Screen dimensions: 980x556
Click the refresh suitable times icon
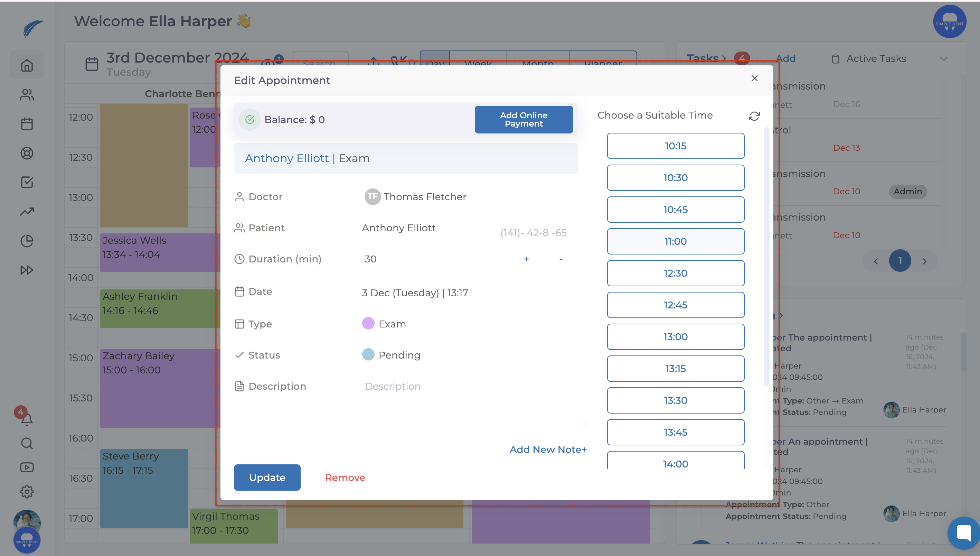pos(754,116)
